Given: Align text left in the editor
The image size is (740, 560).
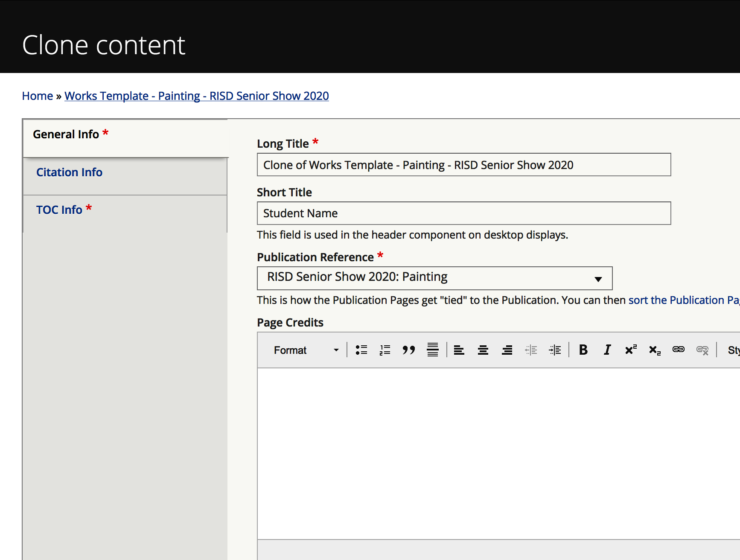Looking at the screenshot, I should pyautogui.click(x=459, y=350).
